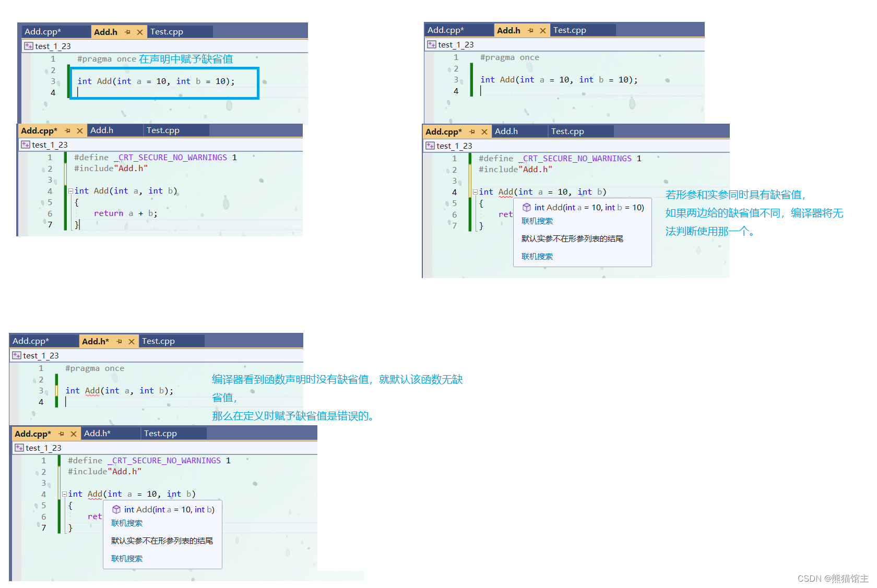Screen dimensions: 877x588
Task: Close the Add.cpp* tab in bottom source pane
Action: [74, 434]
